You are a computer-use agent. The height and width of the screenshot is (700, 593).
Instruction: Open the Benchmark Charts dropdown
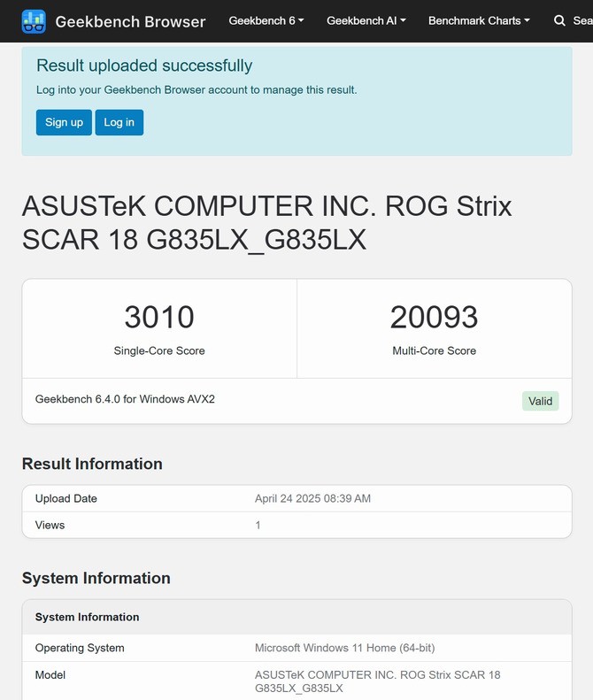click(479, 20)
